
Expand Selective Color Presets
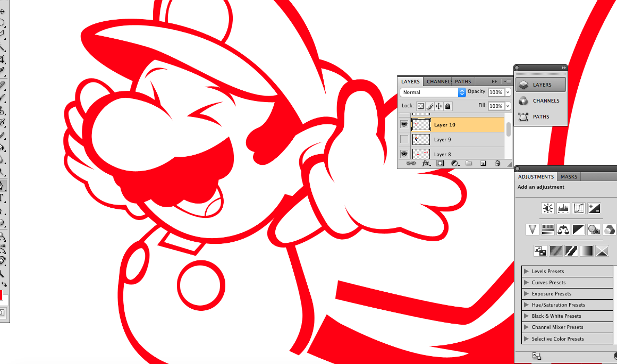(527, 338)
